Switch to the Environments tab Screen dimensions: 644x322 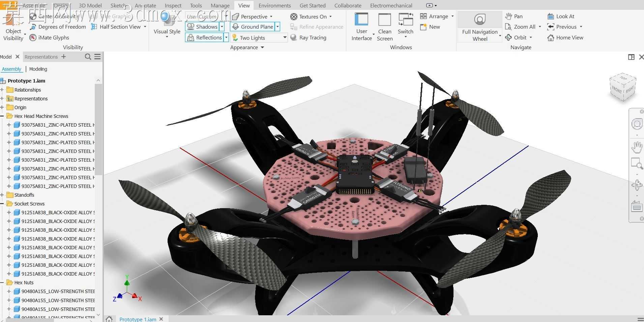tap(274, 5)
